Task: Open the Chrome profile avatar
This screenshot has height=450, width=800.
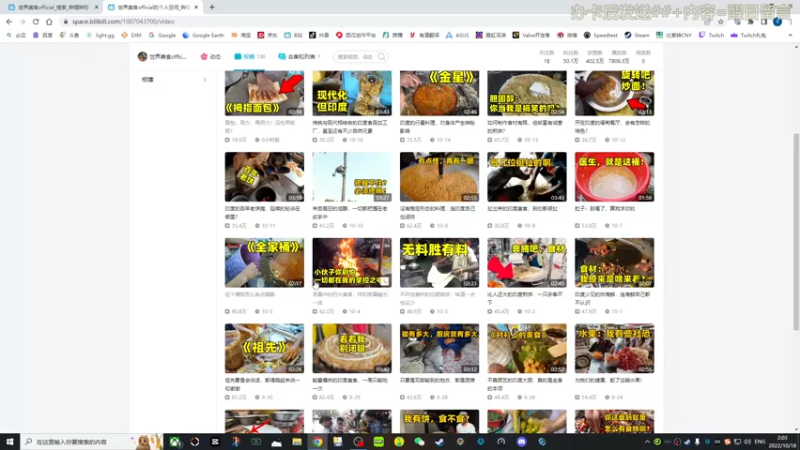Action: click(x=777, y=22)
